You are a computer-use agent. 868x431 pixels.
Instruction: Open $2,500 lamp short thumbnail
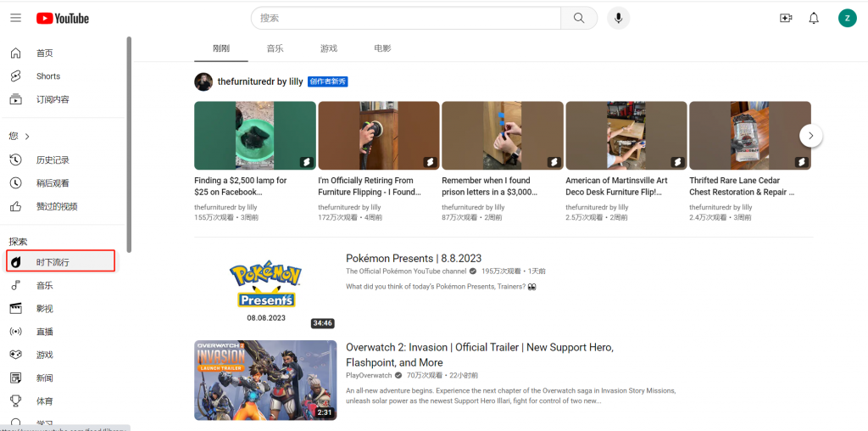click(255, 135)
